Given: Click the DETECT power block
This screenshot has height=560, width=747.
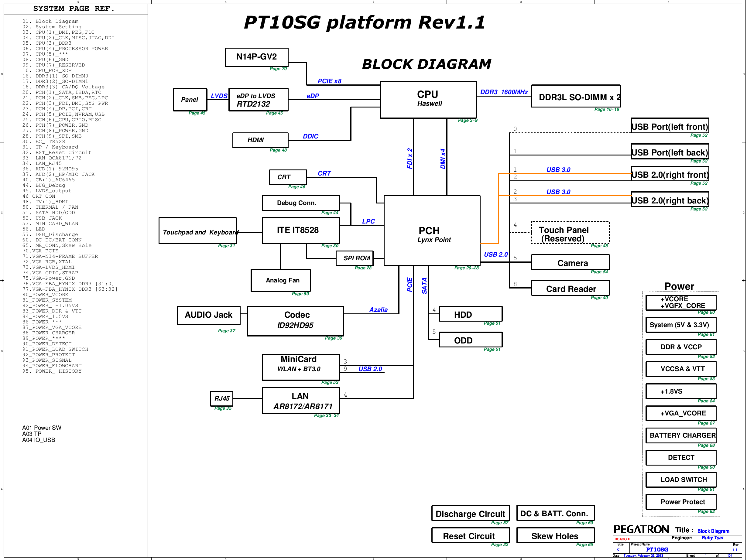Looking at the screenshot, I should coord(681,458).
